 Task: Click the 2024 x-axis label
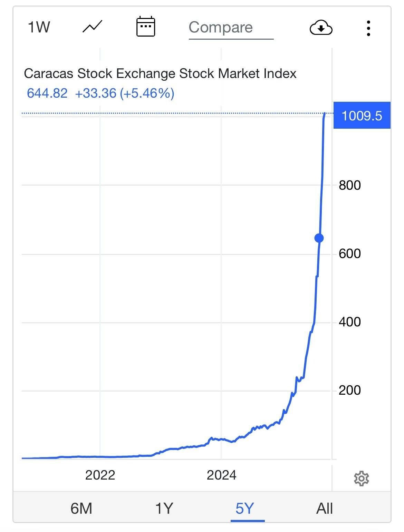pos(221,475)
